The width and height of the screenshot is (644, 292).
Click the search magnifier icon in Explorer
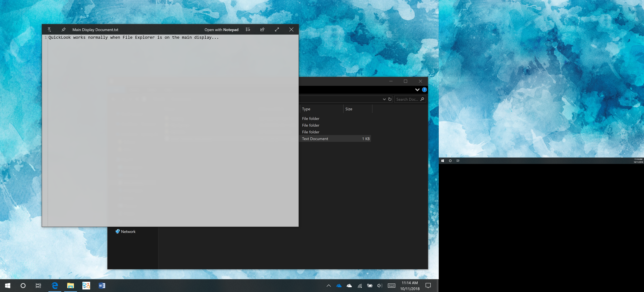coord(422,99)
